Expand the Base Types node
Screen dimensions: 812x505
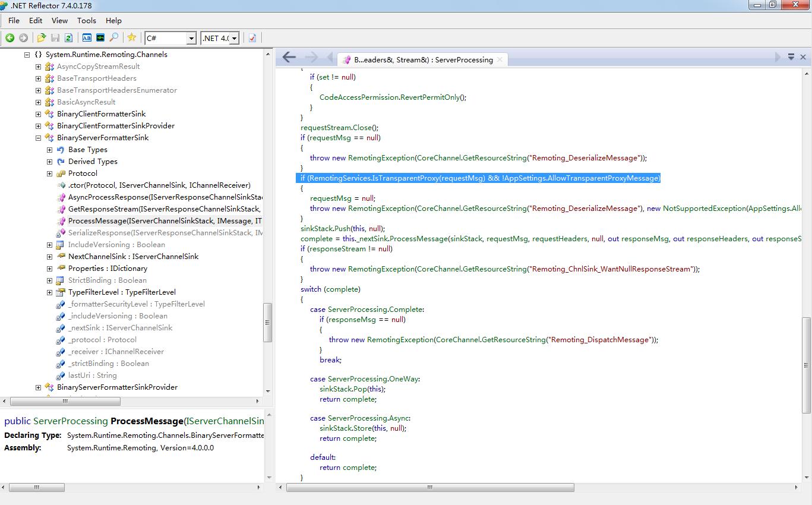49,150
